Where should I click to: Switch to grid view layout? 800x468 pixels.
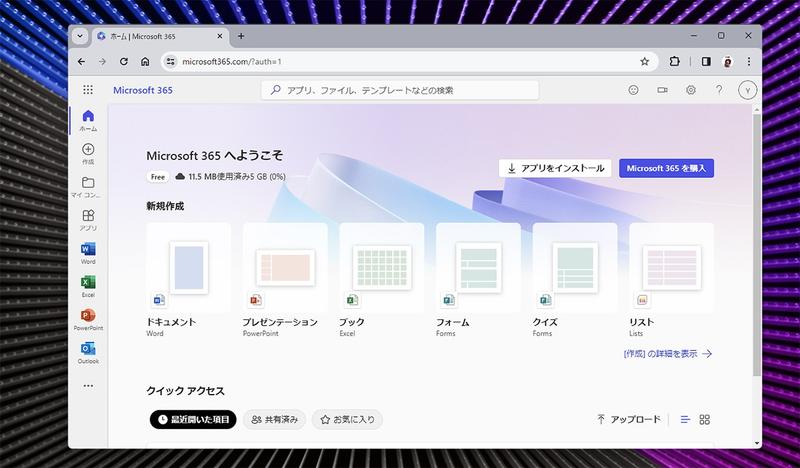pyautogui.click(x=705, y=420)
